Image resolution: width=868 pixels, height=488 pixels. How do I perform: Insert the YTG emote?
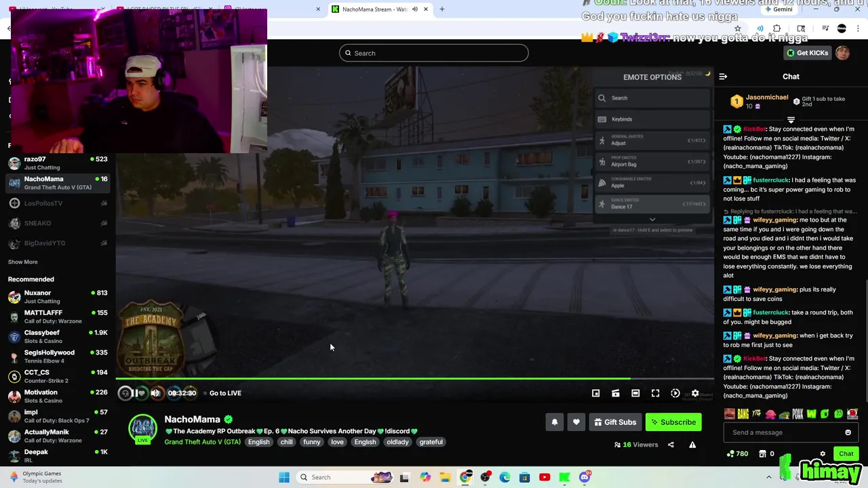point(757,414)
